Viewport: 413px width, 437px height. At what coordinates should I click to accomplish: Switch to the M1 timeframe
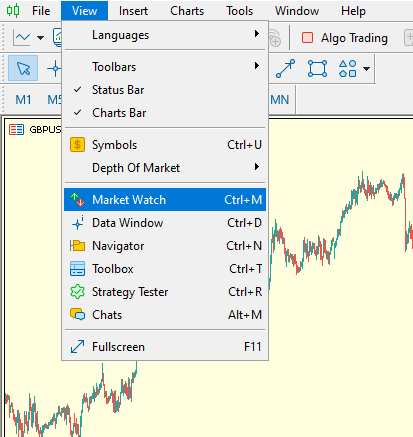coord(23,100)
